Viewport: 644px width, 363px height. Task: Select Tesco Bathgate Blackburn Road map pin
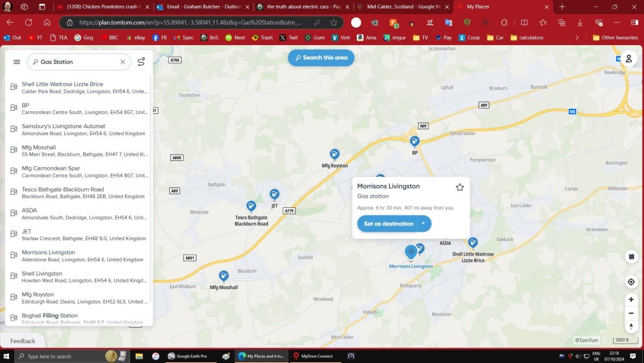251,206
